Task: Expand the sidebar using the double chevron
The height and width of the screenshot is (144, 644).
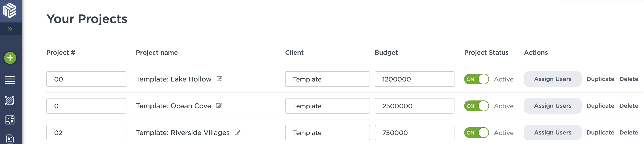Action: click(10, 28)
